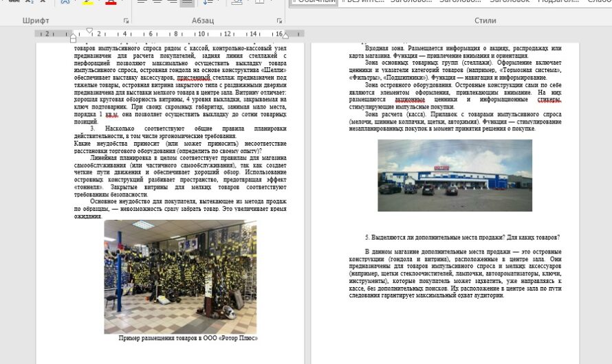Screen dimensions: 612x364
Task: Grab the first-line indent marker on ruler
Action: tap(89, 30)
